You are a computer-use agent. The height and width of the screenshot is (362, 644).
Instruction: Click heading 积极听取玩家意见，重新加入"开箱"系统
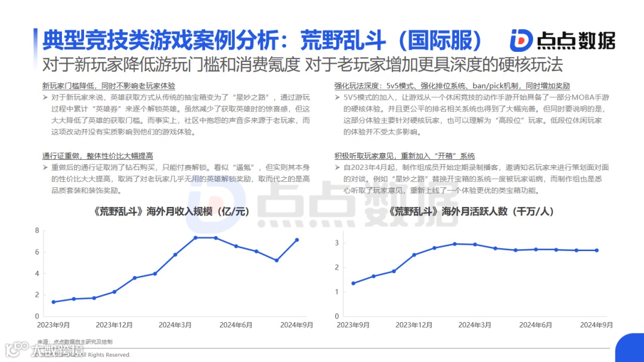[404, 156]
